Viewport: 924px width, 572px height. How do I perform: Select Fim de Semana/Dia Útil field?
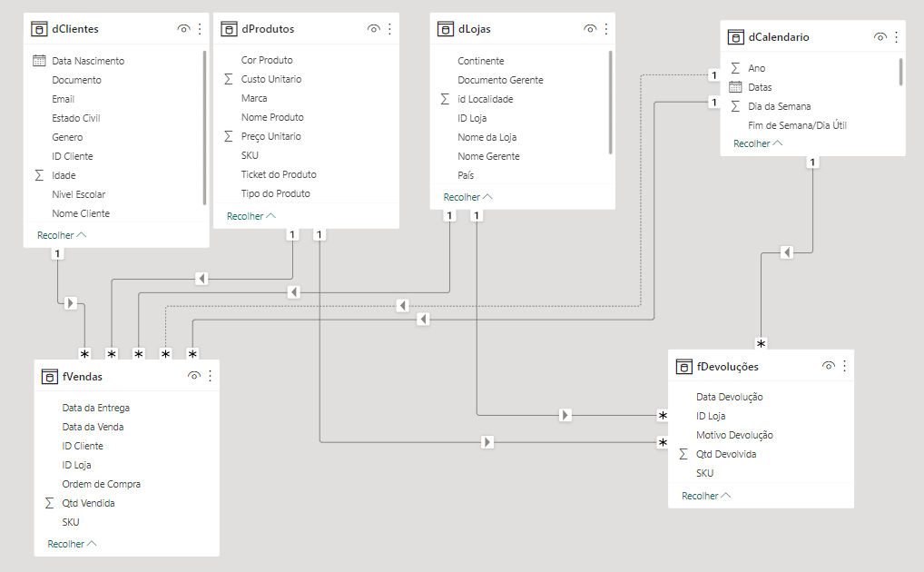797,125
